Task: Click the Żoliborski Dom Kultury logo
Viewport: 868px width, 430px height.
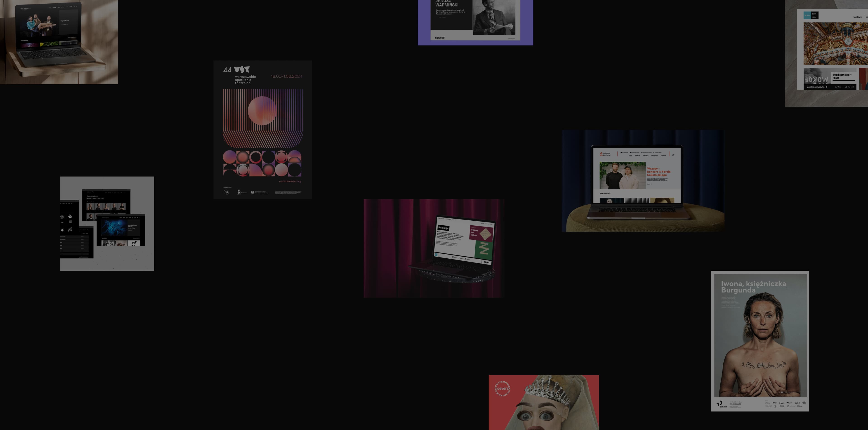Action: [605, 154]
